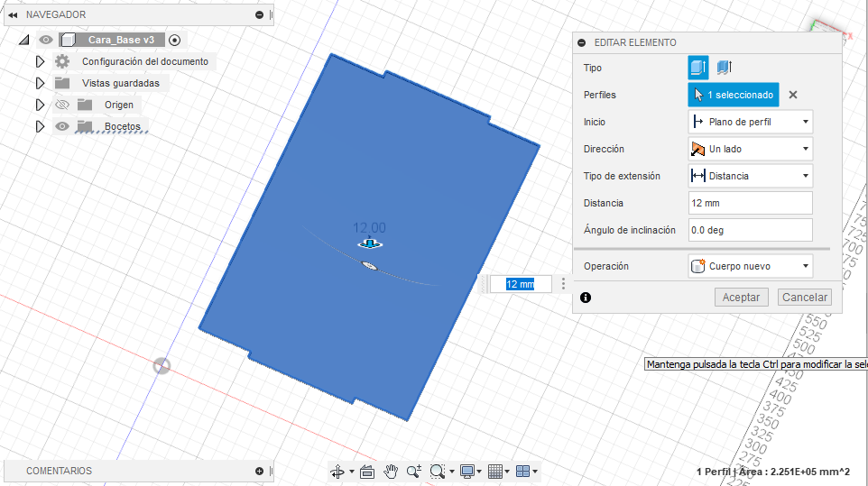The height and width of the screenshot is (486, 868).
Task: Expand the Vistas guardadas folder
Action: pyautogui.click(x=40, y=83)
